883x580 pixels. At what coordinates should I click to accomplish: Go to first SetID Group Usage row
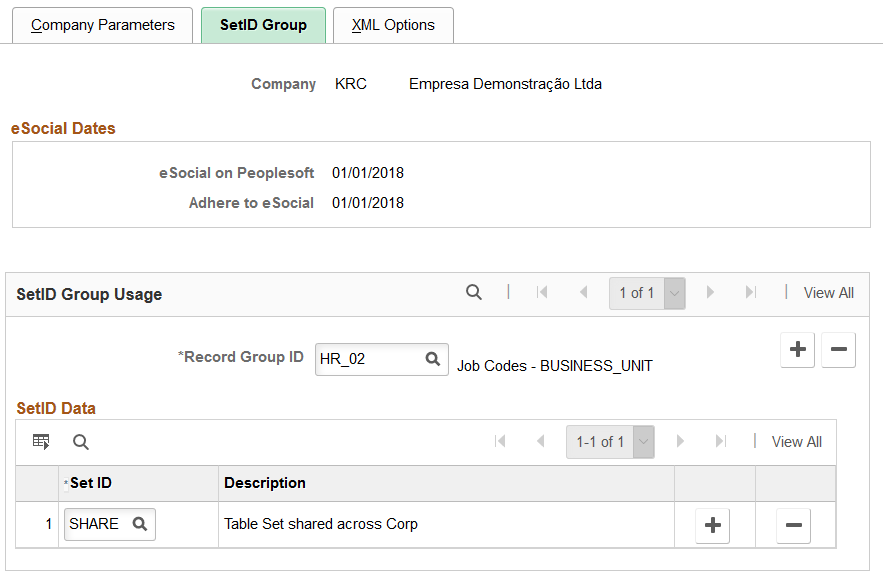pos(542,292)
